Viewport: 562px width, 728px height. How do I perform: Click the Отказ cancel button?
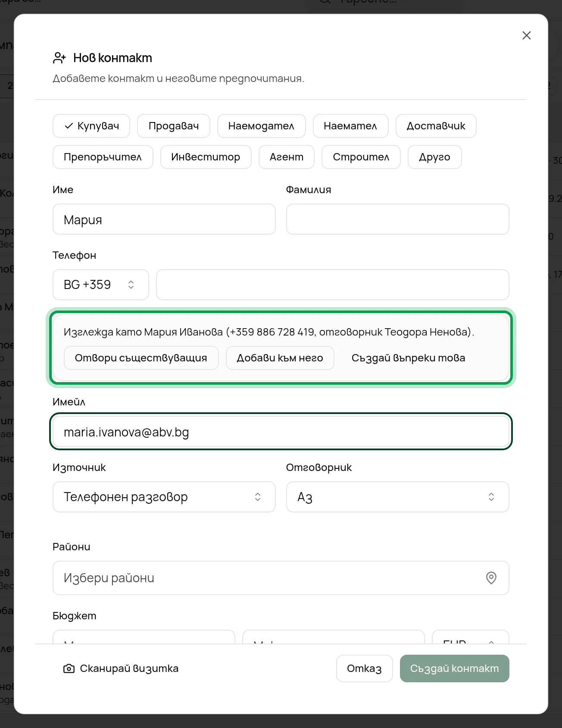(364, 668)
